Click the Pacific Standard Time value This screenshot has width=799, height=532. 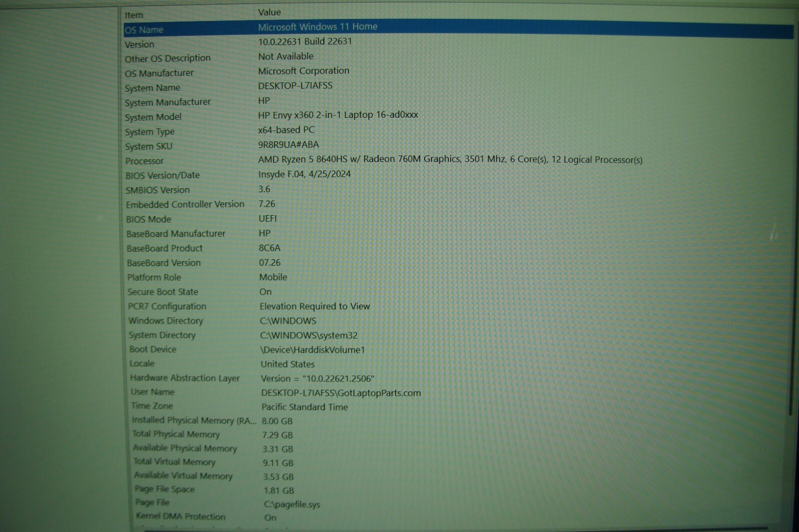click(x=305, y=407)
